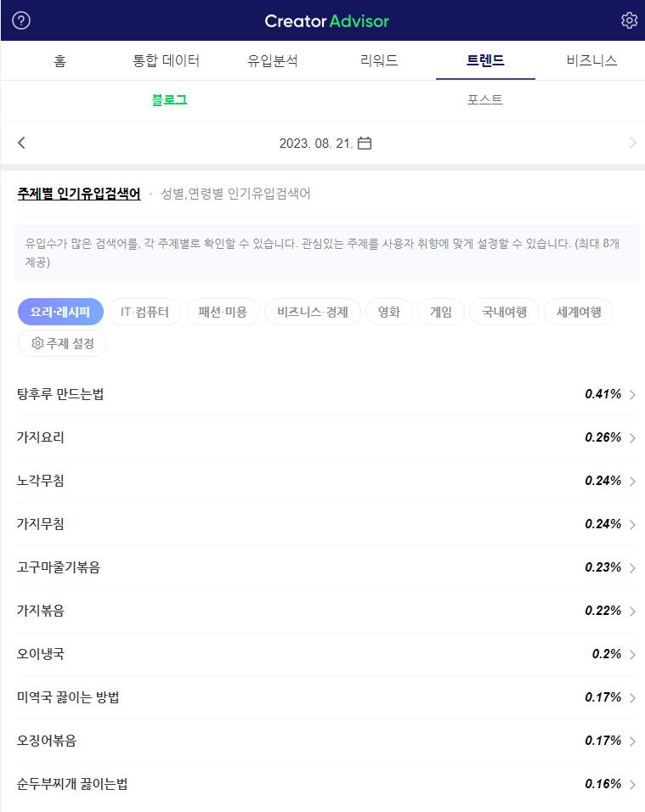Image resolution: width=645 pixels, height=812 pixels.
Task: Click the previous date arrow
Action: (21, 143)
